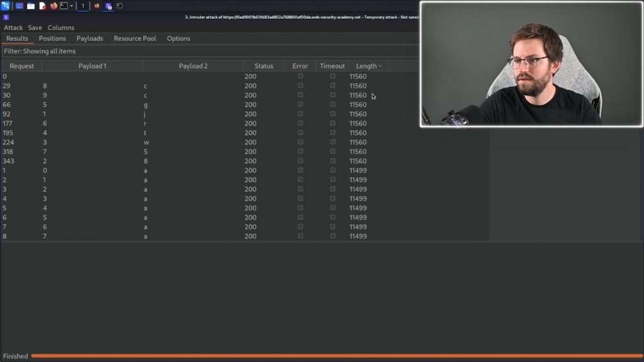Click the Finished attack progress bar
This screenshot has width=644, height=362.
pos(337,356)
